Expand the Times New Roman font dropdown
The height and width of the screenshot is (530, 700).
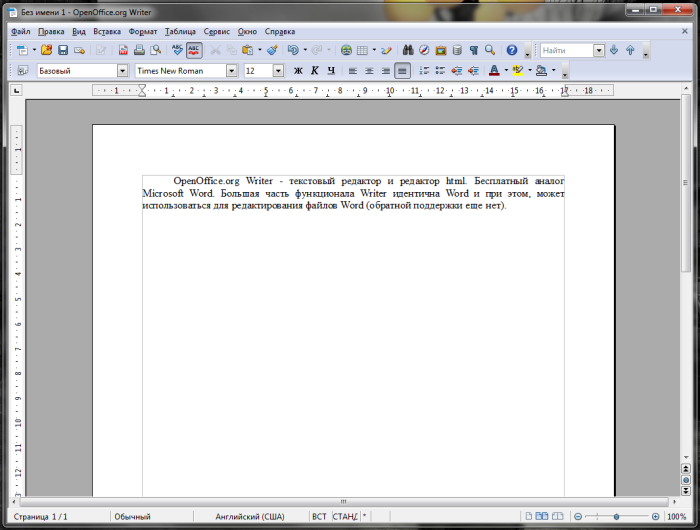coord(231,71)
